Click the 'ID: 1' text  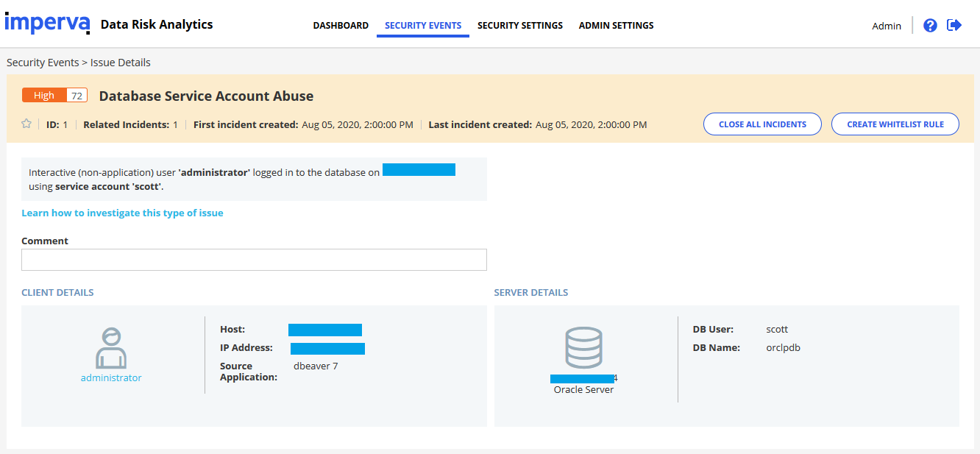57,124
